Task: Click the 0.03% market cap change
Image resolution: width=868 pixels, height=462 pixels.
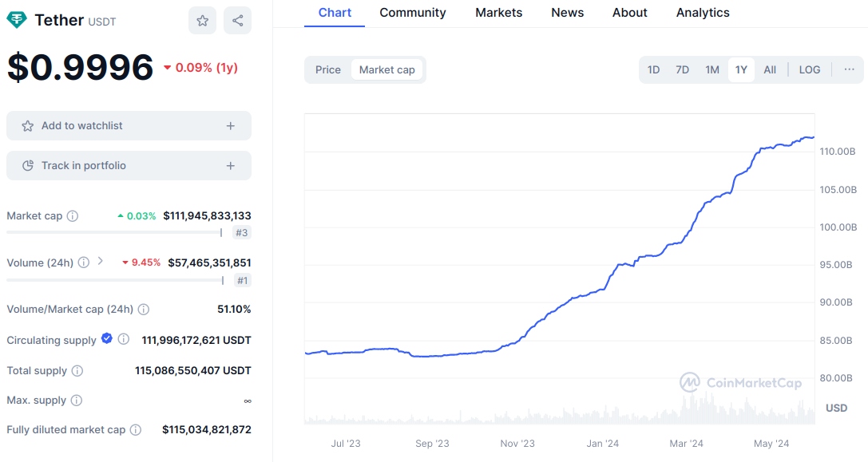Action: click(x=137, y=215)
